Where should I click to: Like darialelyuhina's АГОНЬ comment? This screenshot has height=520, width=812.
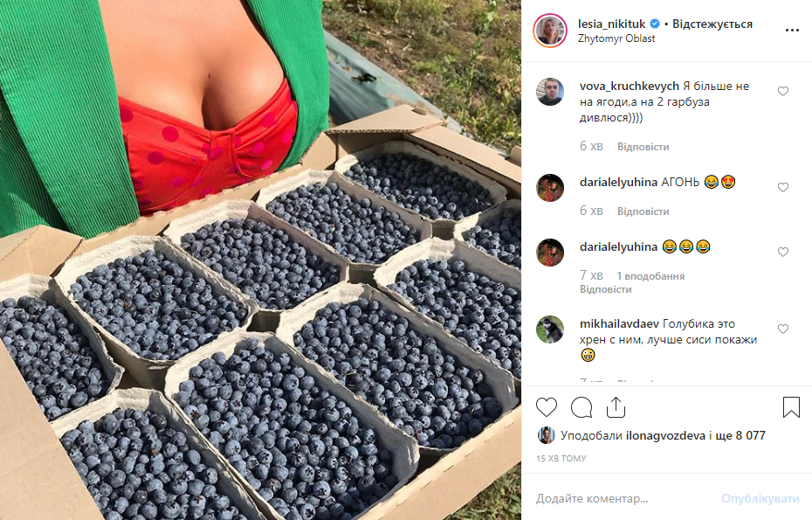[x=783, y=187]
